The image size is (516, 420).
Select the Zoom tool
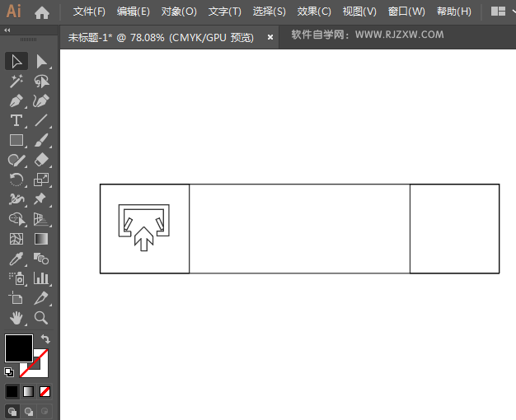tap(42, 318)
